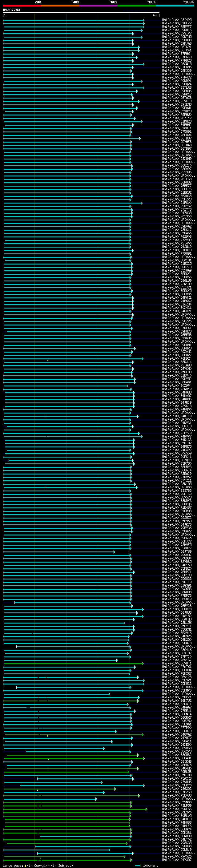Select hit label UniRef100_C5LKY0
Screen dimensions: 197x868
point(177,785)
